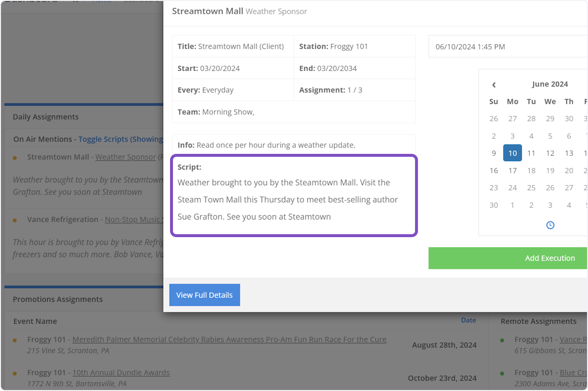588x391 pixels.
Task: Click the green Add Execution button
Action: pyautogui.click(x=508, y=258)
